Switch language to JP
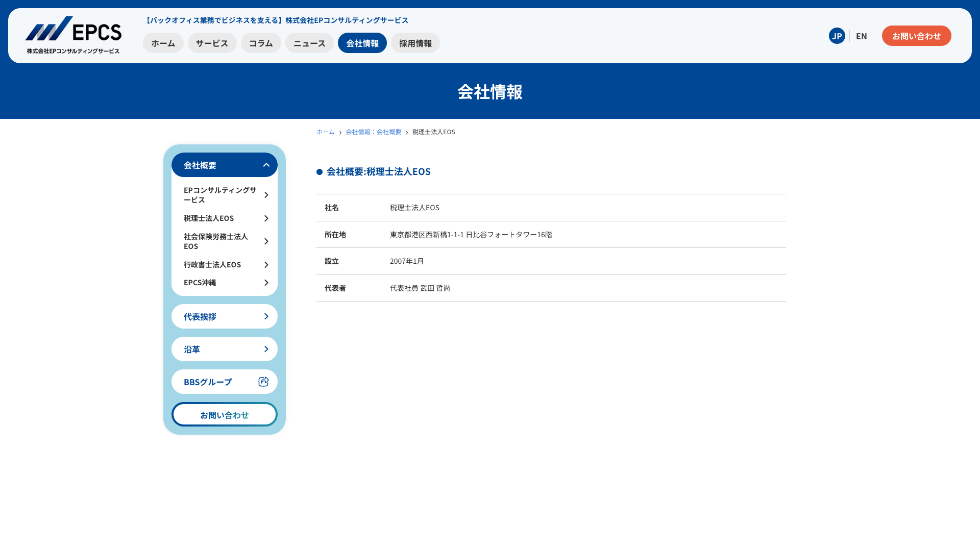The image size is (980, 551). coord(837,36)
